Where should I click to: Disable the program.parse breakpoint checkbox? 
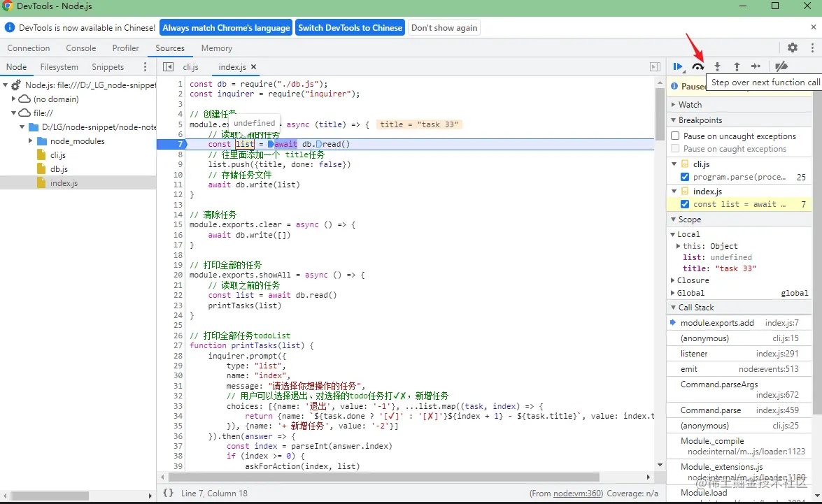(x=685, y=177)
